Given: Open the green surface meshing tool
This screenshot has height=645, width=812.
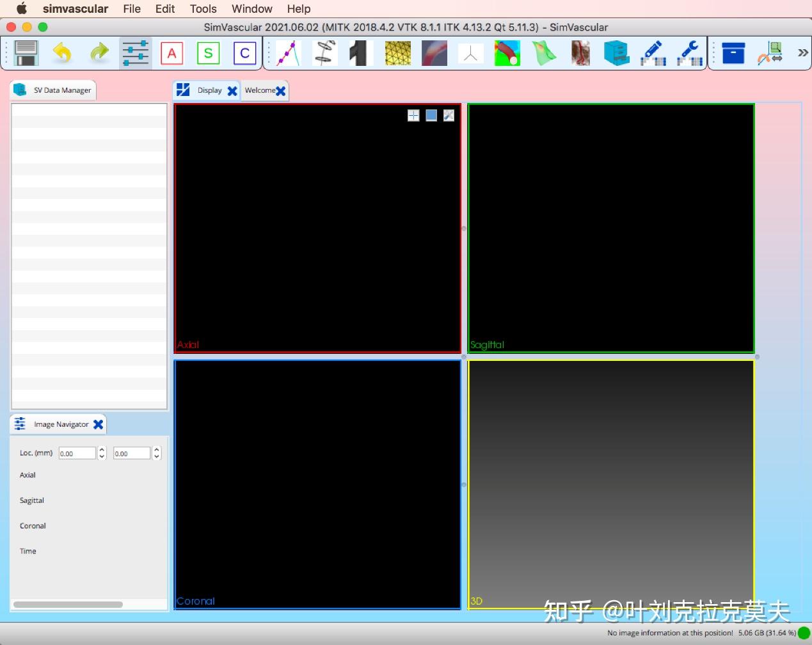Looking at the screenshot, I should point(544,53).
